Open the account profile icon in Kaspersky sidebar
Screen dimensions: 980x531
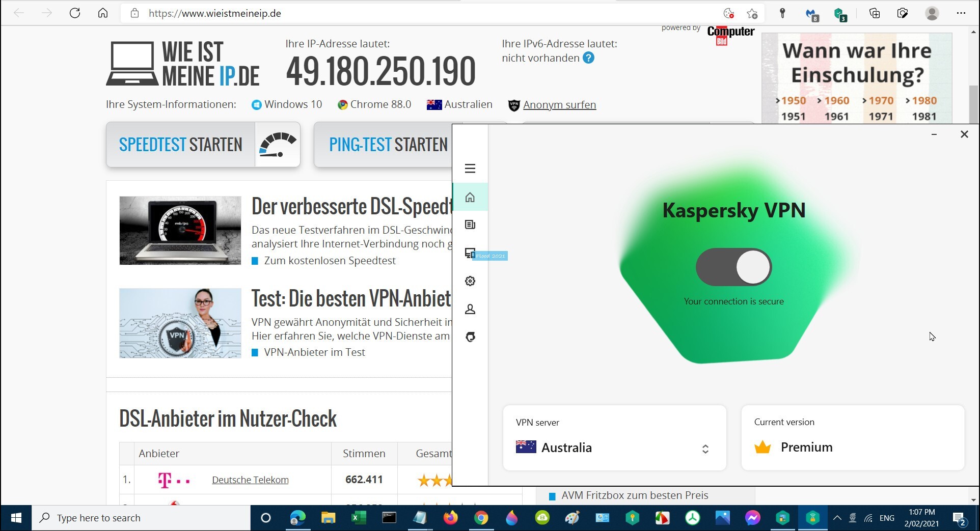pyautogui.click(x=470, y=309)
